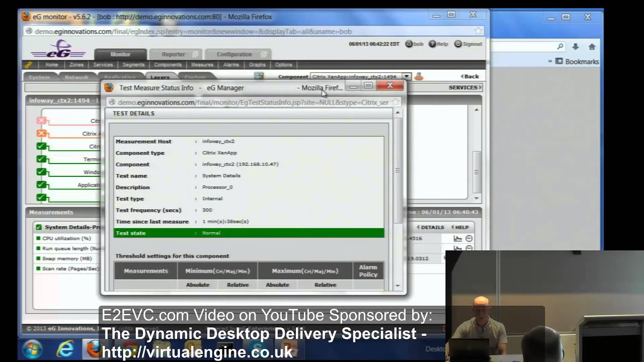The width and height of the screenshot is (644, 362).
Task: Click Scan rate (Pages/Sec) measurement
Action: pyautogui.click(x=71, y=268)
